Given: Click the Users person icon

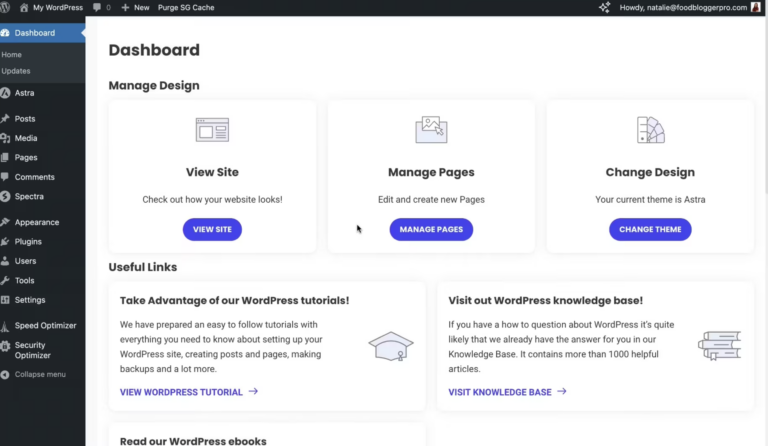Looking at the screenshot, I should click(x=5, y=261).
